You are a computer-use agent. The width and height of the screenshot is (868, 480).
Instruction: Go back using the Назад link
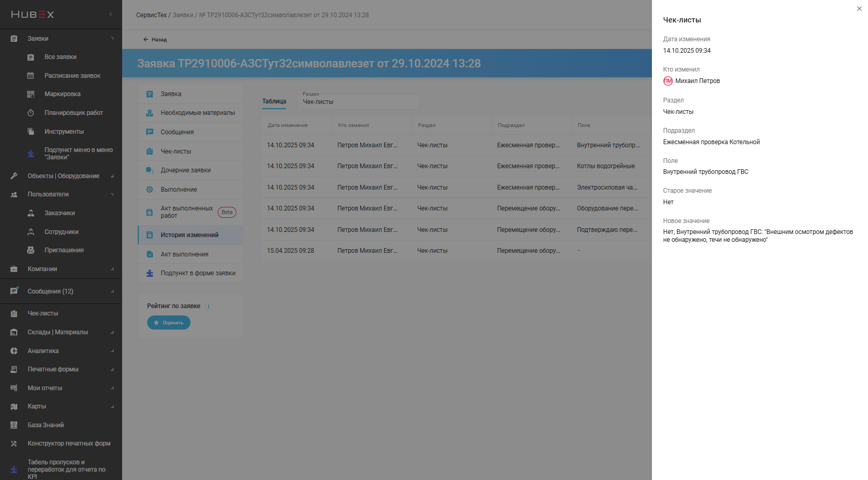155,40
